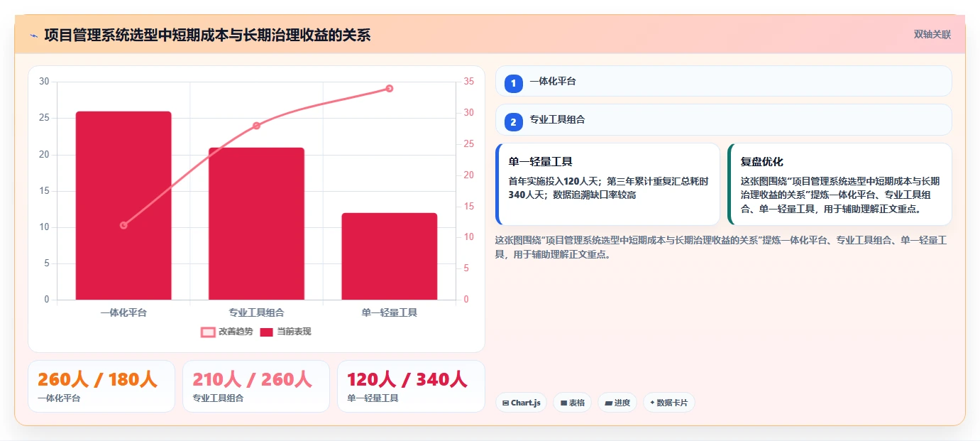Click the lightning icon beside the title
The width and height of the screenshot is (980, 441).
tap(33, 36)
